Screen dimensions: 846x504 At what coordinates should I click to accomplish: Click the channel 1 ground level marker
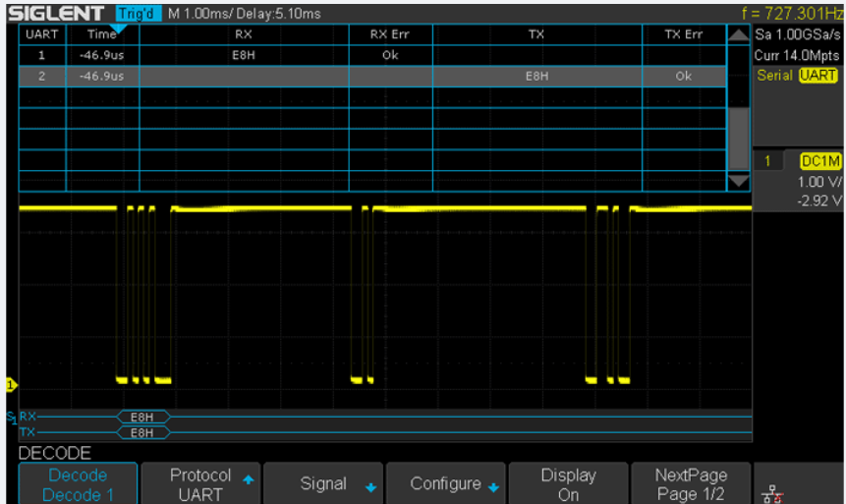(11, 385)
